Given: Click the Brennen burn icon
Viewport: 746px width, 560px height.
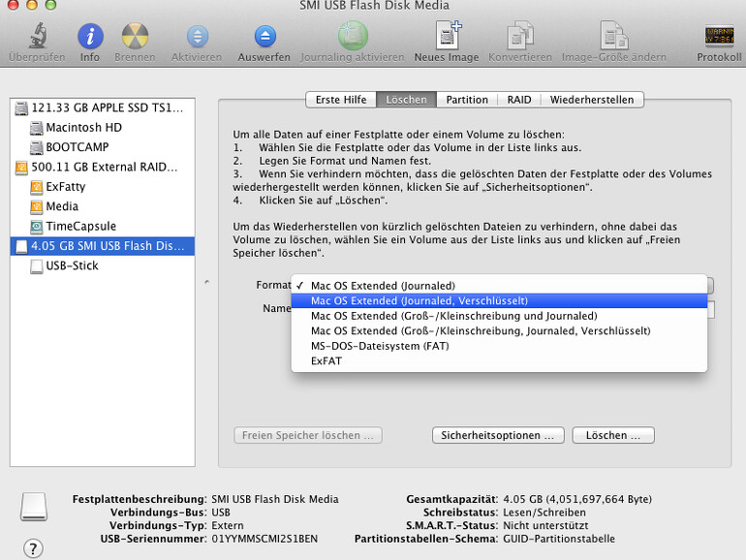Looking at the screenshot, I should (x=135, y=36).
